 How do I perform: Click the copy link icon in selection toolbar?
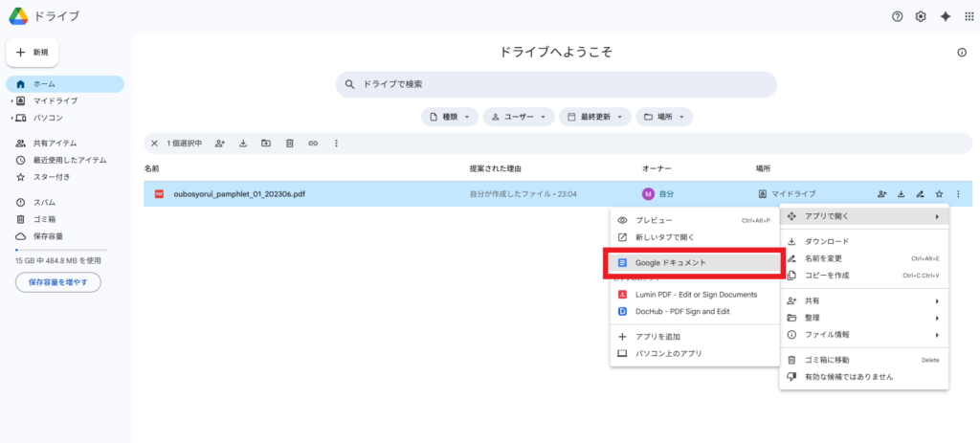(x=312, y=144)
